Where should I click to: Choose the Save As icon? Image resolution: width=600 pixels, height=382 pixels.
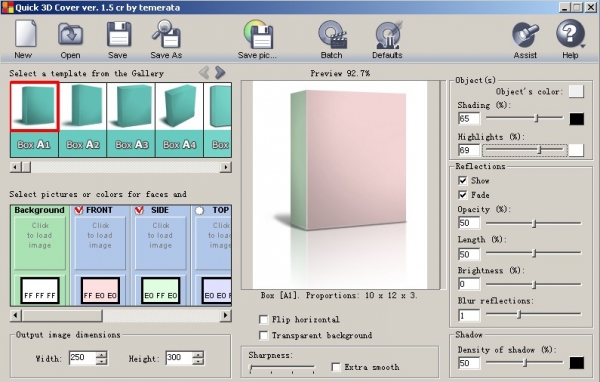[166, 34]
